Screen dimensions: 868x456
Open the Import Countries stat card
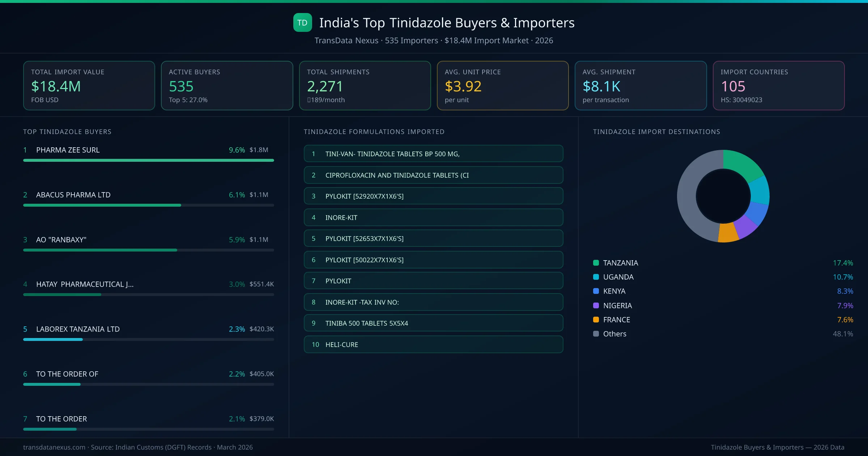pos(779,85)
